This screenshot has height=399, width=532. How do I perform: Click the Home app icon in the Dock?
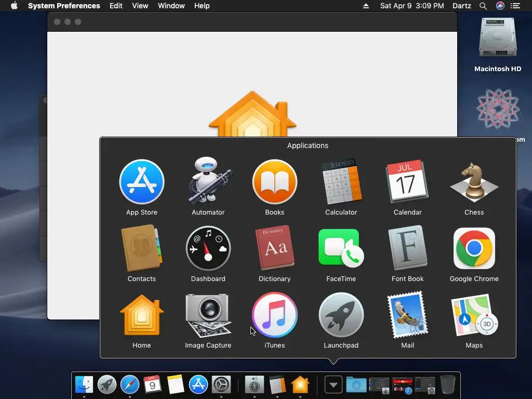(x=300, y=385)
